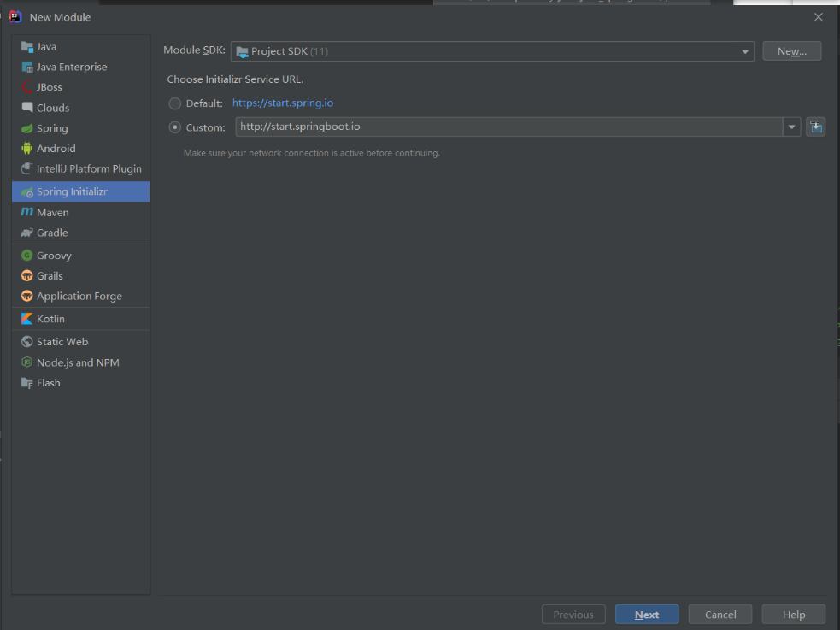This screenshot has width=840, height=630.
Task: Click the Java Enterprise icon
Action: (26, 67)
